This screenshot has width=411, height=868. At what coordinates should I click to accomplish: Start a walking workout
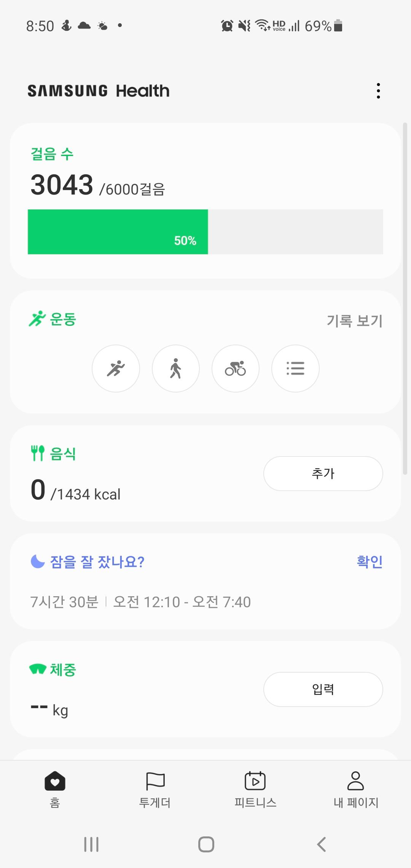click(x=175, y=369)
